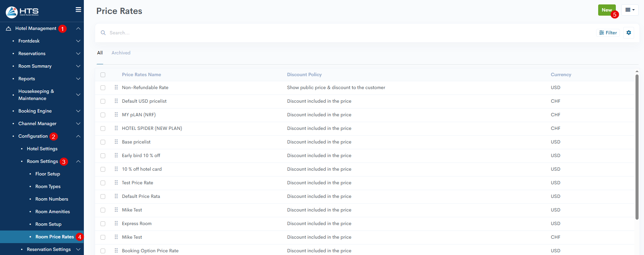Open Room Types in sidebar
The height and width of the screenshot is (255, 644).
pos(48,186)
